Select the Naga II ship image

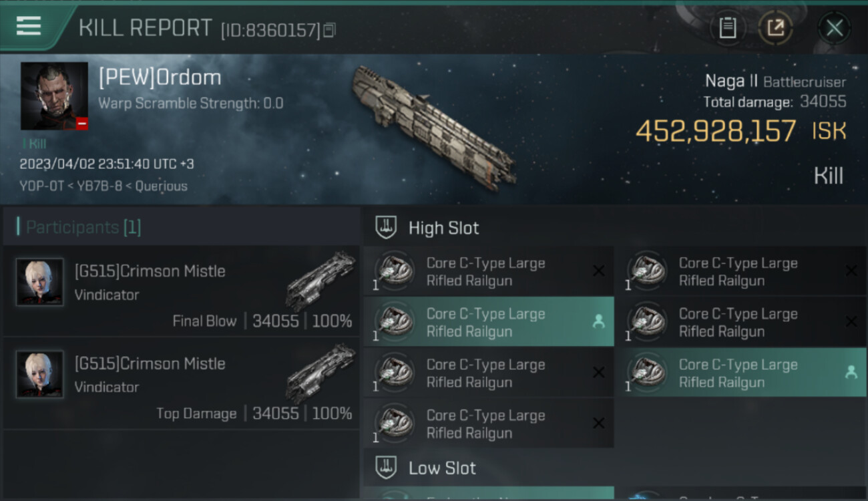[x=434, y=127]
